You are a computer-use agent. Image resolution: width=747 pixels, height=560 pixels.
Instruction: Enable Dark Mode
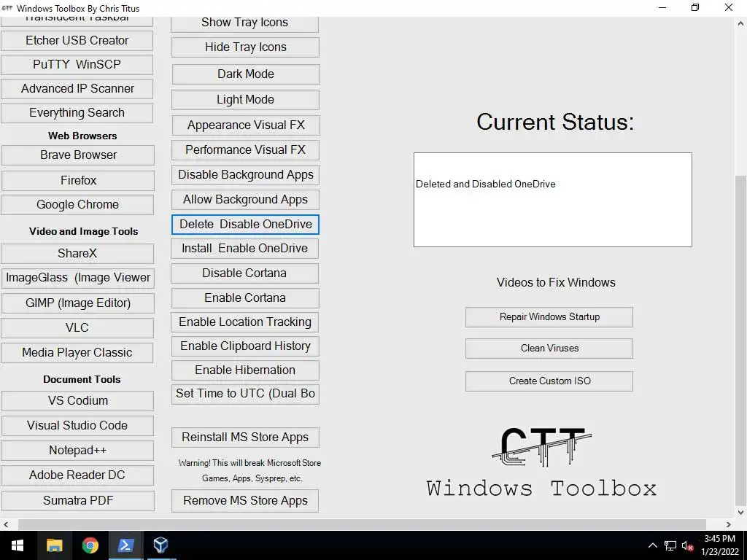[246, 74]
